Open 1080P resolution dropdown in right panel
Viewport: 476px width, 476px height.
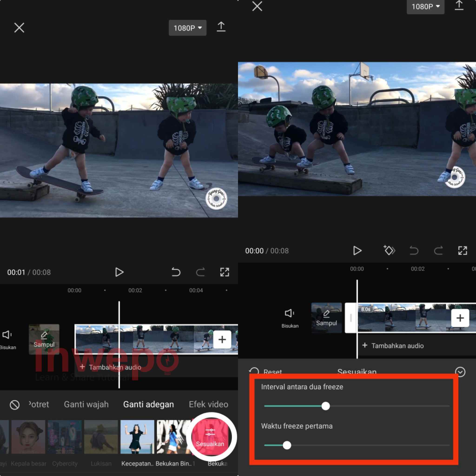[x=425, y=7]
